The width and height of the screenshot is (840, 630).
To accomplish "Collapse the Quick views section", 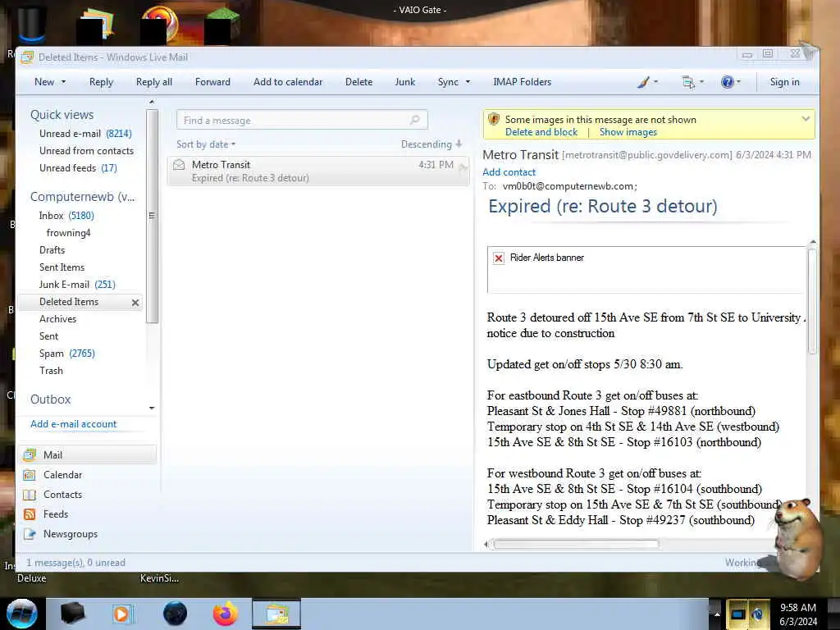I will point(62,115).
